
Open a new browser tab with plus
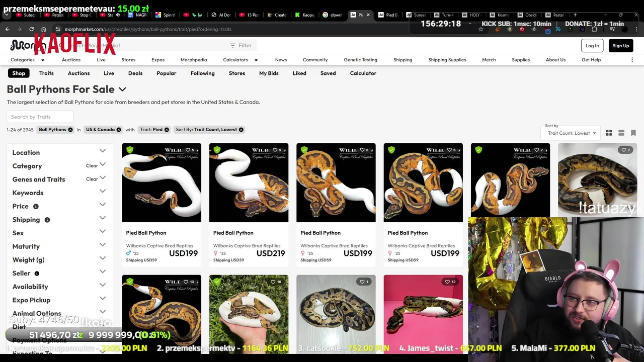tap(575, 15)
